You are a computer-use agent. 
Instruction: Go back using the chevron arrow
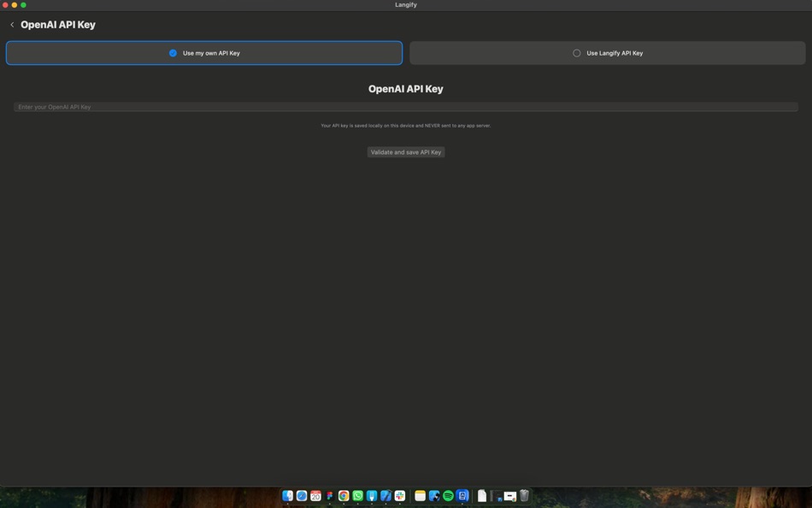pyautogui.click(x=12, y=24)
